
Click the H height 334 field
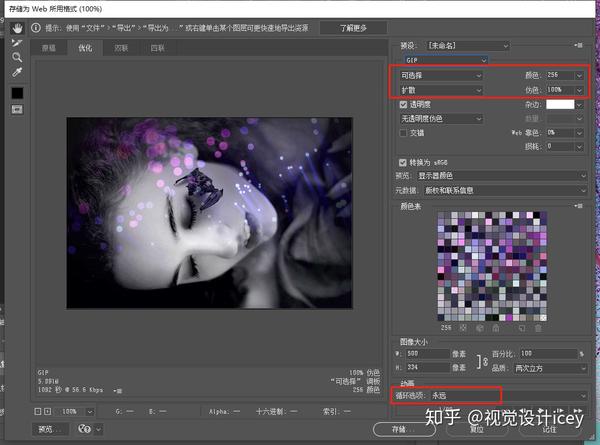pos(427,367)
